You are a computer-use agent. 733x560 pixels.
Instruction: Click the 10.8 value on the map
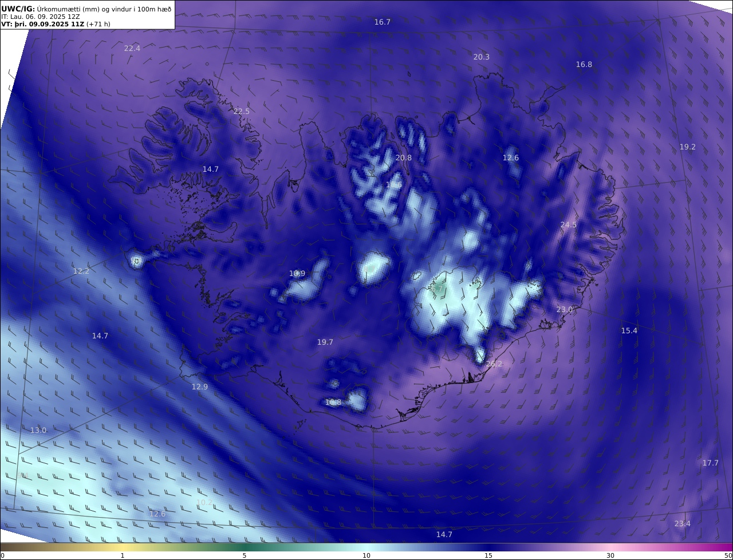(333, 402)
